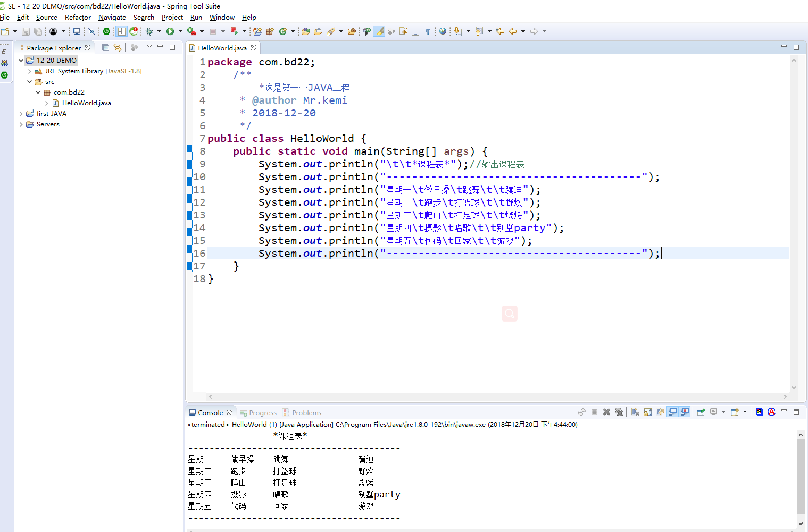Open the Run button dropdown arrow
808x532 pixels.
pyautogui.click(x=180, y=31)
